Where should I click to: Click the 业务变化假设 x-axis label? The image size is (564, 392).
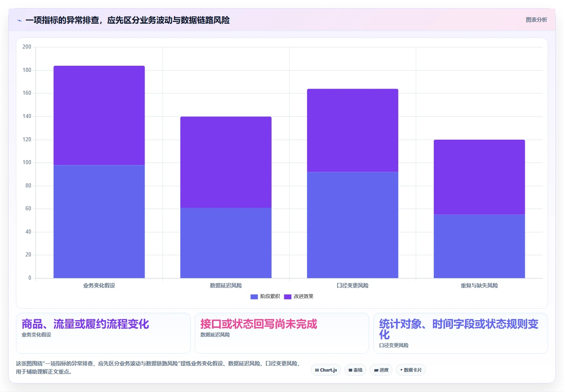99,285
